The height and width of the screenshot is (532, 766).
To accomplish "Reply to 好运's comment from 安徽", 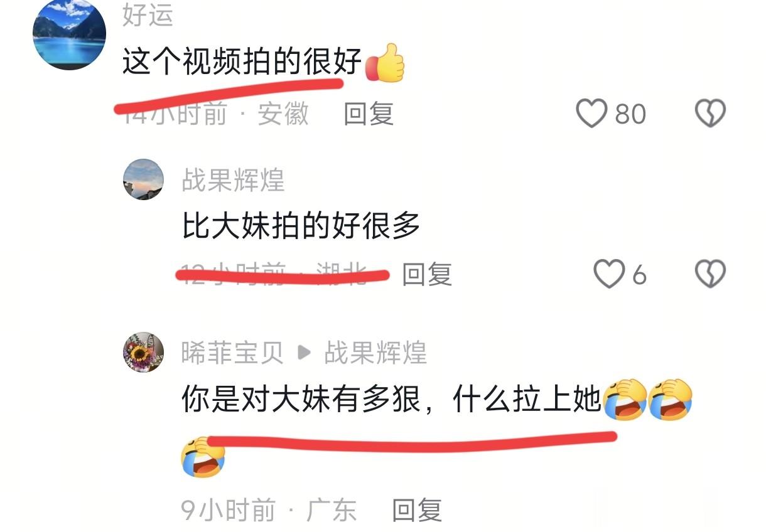I will (369, 114).
